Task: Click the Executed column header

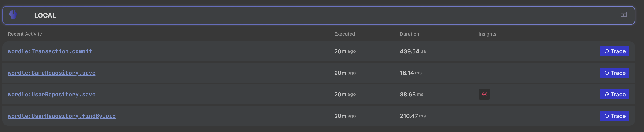Action: pos(344,34)
